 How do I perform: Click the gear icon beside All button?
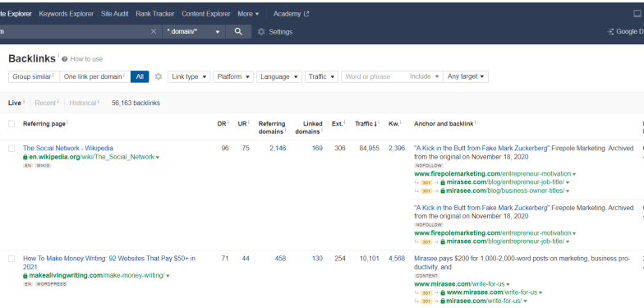tap(159, 77)
